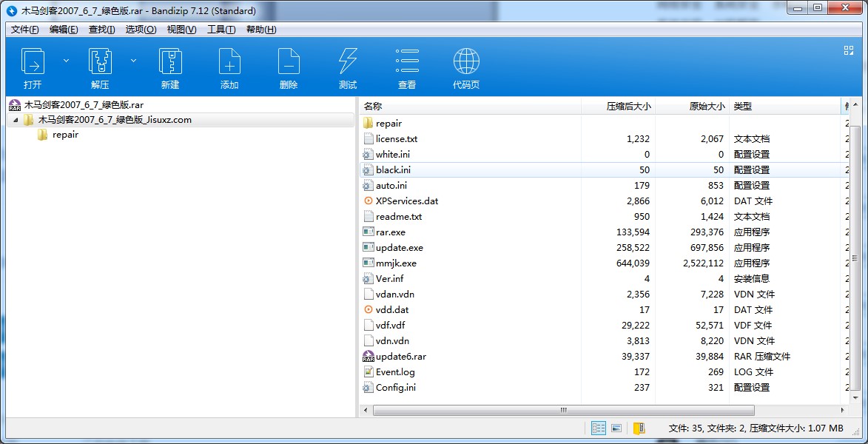Run archive test with 测试 icon

point(348,61)
